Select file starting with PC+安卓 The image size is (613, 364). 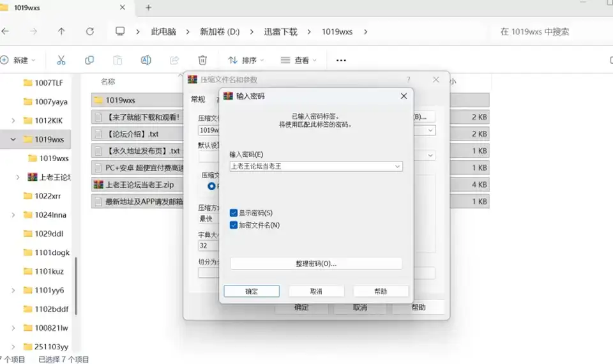pos(137,168)
